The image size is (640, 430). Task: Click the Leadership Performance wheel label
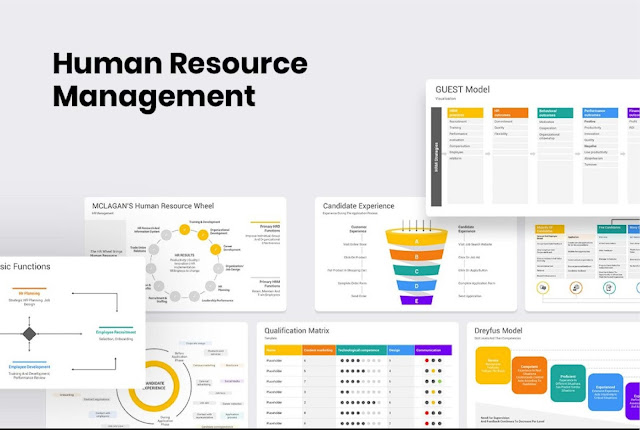[x=218, y=300]
